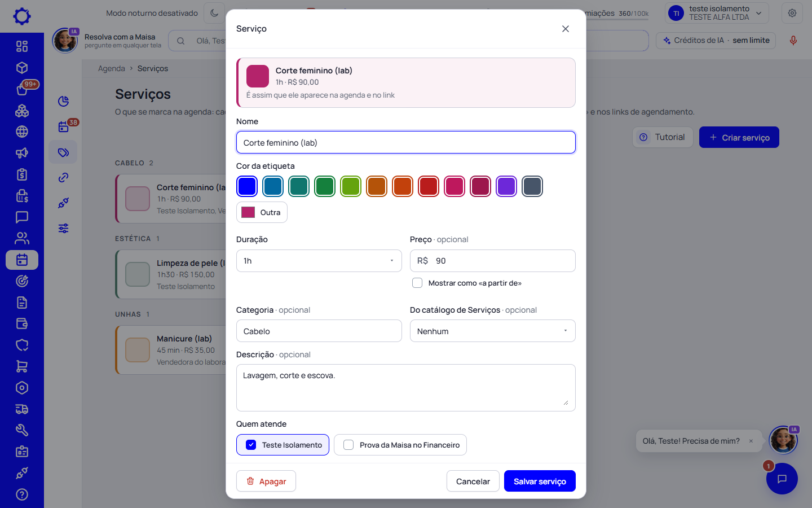Select the orange-brown label color swatch

tap(377, 186)
